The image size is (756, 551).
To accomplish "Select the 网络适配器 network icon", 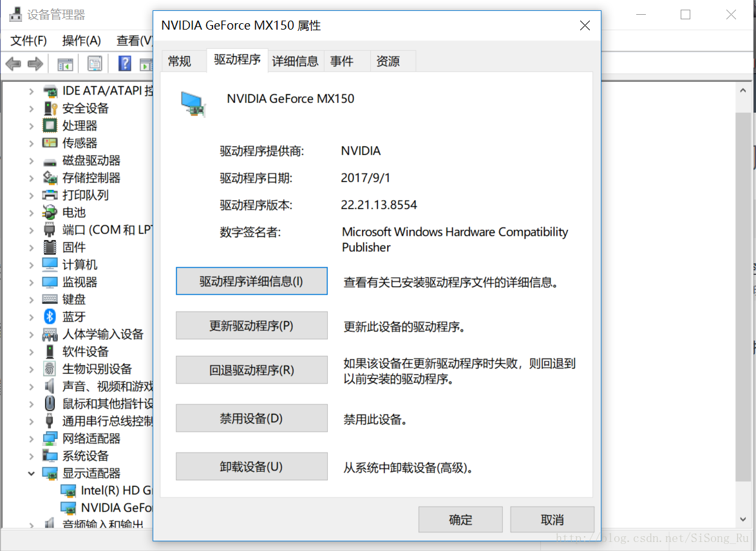I will click(x=50, y=438).
